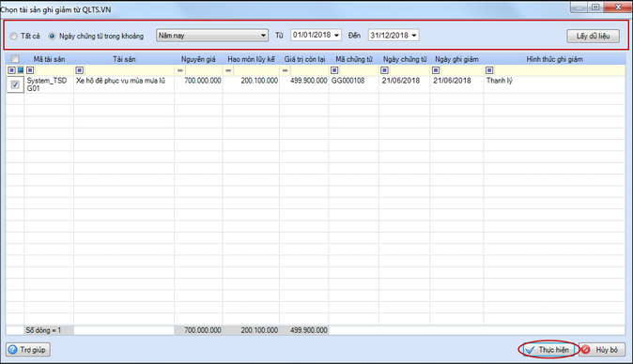The width and height of the screenshot is (633, 364).
Task: Open the Năm nay period dropdown
Action: 212,36
